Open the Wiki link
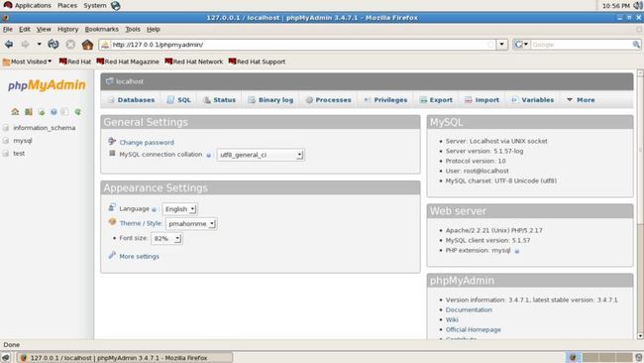Screen dimensions: 644x363 pos(452,319)
